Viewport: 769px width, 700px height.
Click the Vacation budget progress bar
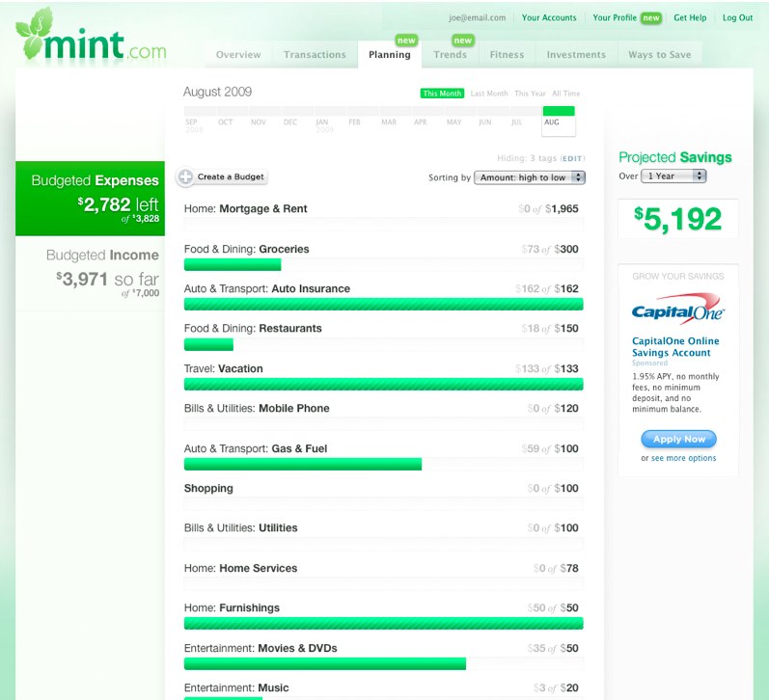pyautogui.click(x=383, y=385)
